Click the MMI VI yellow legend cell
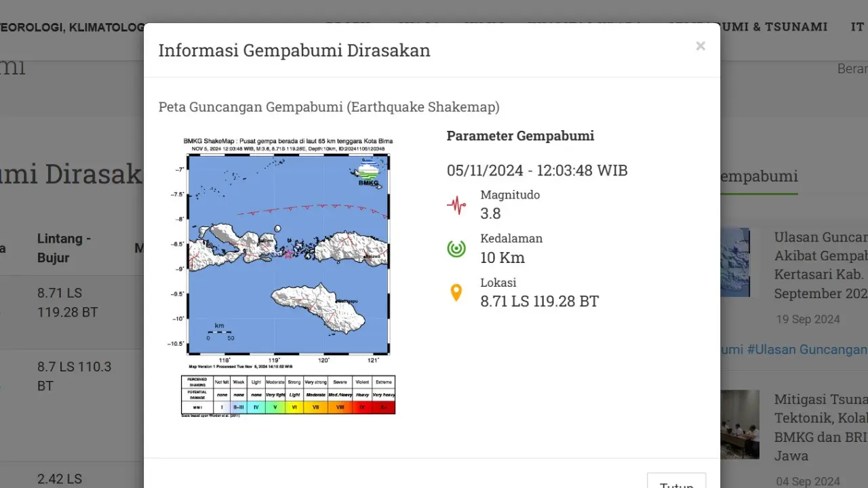The height and width of the screenshot is (488, 868). coord(294,407)
